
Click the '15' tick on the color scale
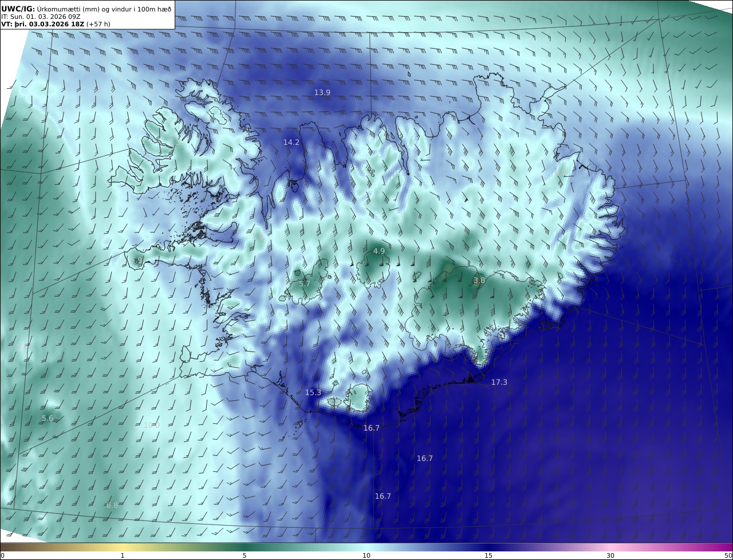488,555
